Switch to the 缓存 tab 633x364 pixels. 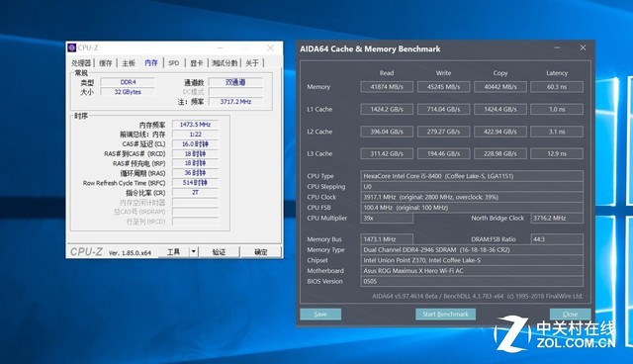point(106,63)
